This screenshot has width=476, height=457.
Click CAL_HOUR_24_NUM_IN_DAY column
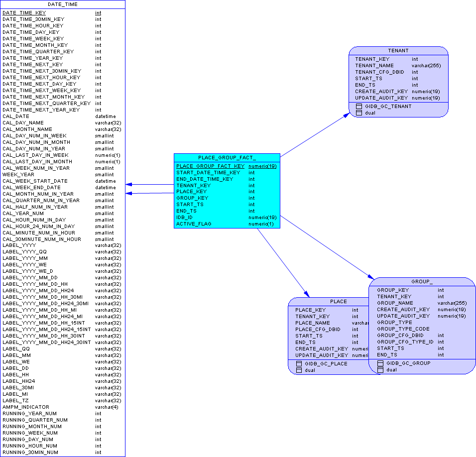coord(38,227)
